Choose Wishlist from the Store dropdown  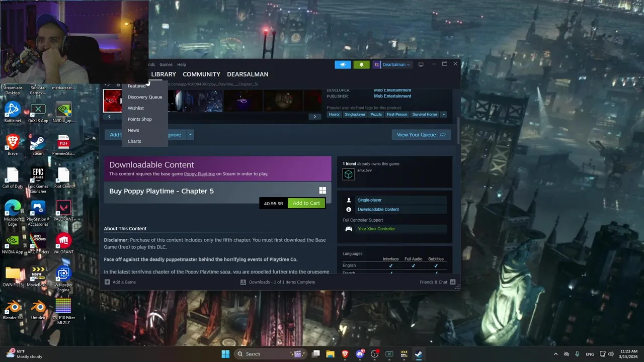click(x=136, y=108)
